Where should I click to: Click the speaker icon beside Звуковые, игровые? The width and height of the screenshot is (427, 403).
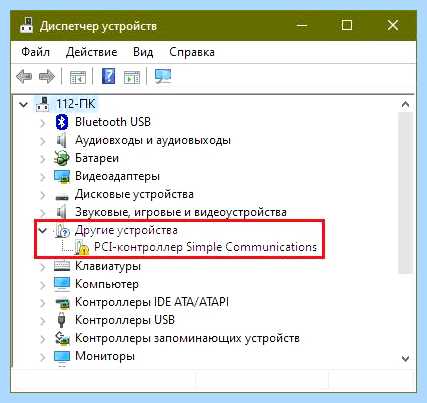pyautogui.click(x=62, y=212)
